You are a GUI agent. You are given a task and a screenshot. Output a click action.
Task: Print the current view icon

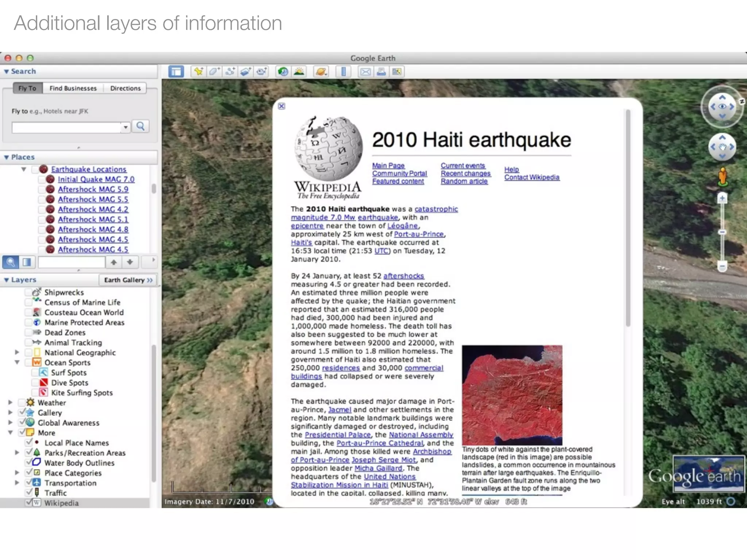(381, 71)
